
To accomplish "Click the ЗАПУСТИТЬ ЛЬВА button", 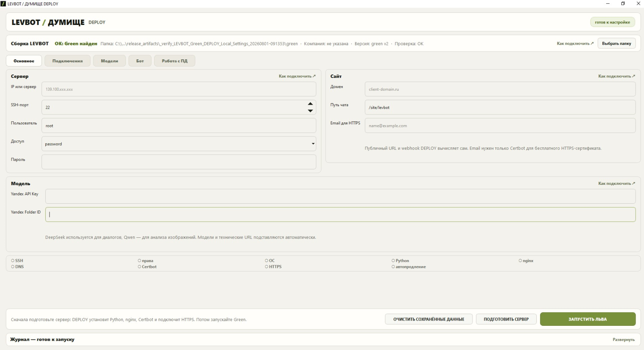I will pyautogui.click(x=588, y=319).
